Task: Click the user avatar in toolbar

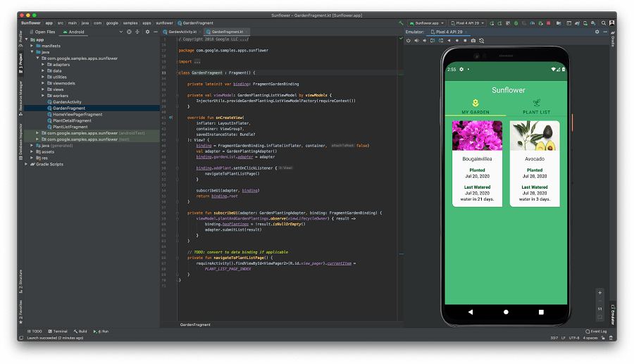Action: [x=612, y=23]
